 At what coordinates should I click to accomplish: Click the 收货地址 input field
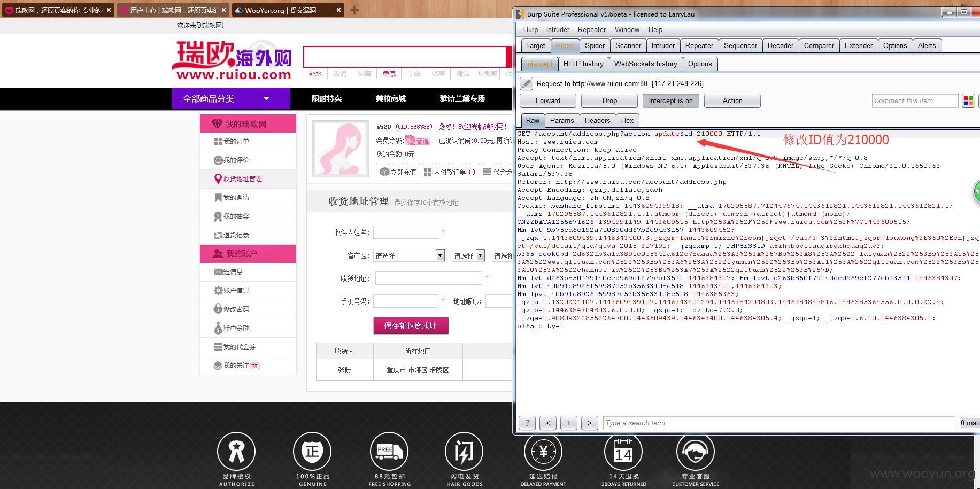(x=429, y=278)
